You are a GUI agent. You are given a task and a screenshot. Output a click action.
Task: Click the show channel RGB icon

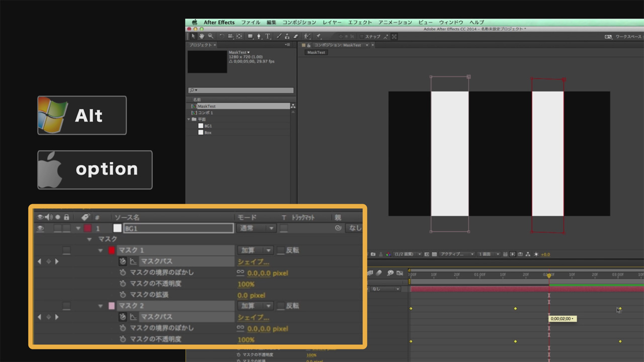click(x=388, y=254)
